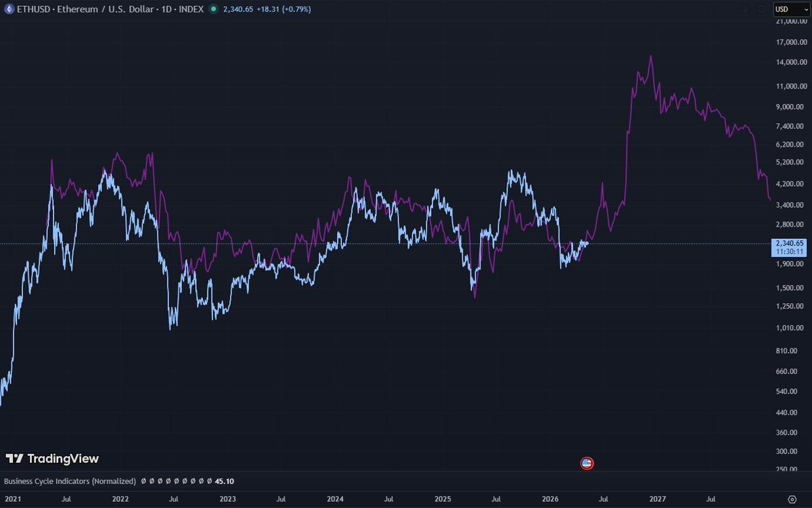Click the green market status dot
The width and height of the screenshot is (812, 508).
tap(214, 9)
